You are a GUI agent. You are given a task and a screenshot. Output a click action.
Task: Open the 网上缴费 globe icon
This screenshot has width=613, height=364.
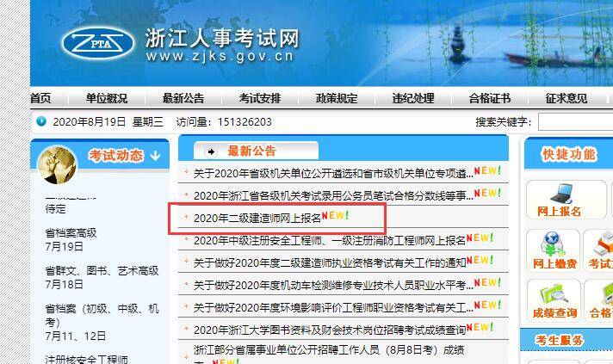click(x=553, y=244)
